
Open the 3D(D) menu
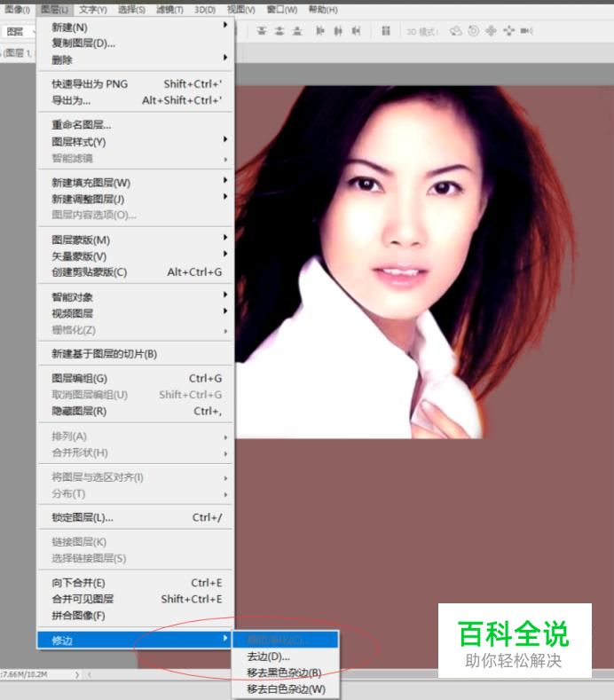tap(205, 10)
